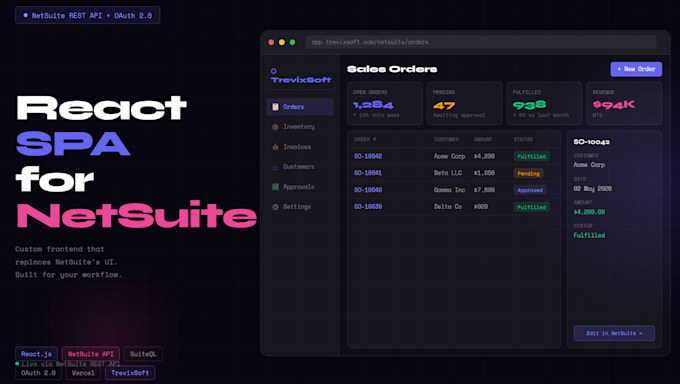The image size is (680, 384).
Task: Click Edit in NetSuite button
Action: (x=614, y=333)
